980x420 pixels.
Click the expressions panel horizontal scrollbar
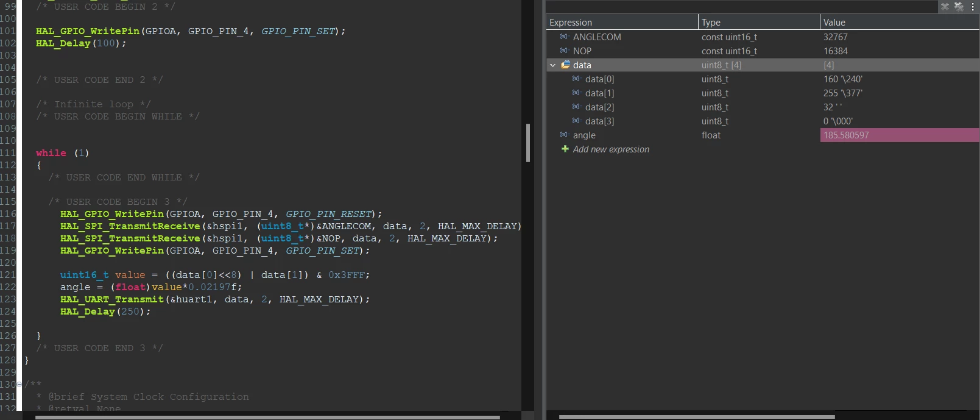click(697, 417)
